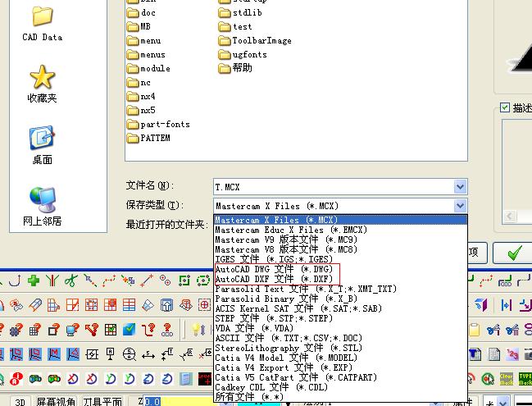This screenshot has height=406, width=532.
Task: Toggle the 3D mode button in status bar
Action: tap(20, 402)
